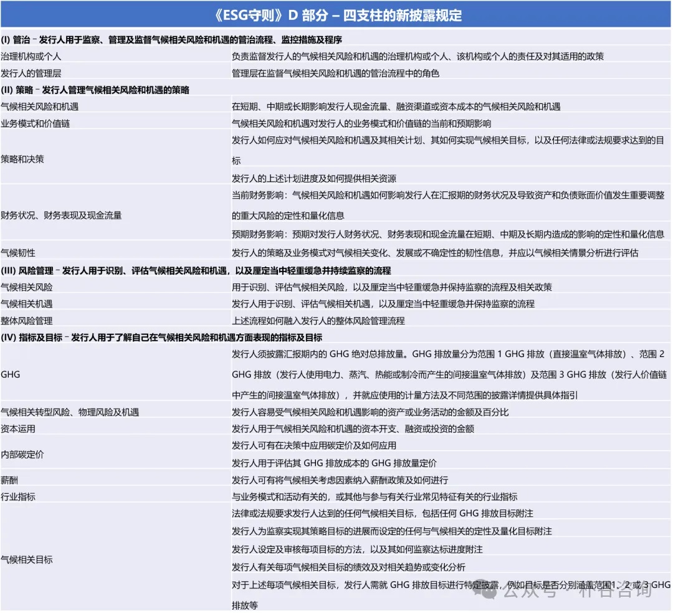Click the line starting '发行人为监察实现其策略目标的进展'
The height and width of the screenshot is (616, 673).
coord(392,531)
